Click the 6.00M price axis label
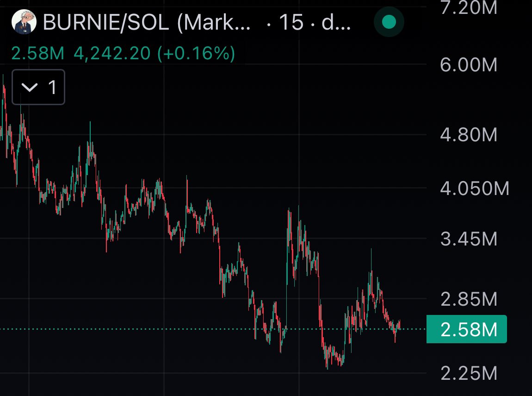The image size is (532, 396). click(x=469, y=64)
